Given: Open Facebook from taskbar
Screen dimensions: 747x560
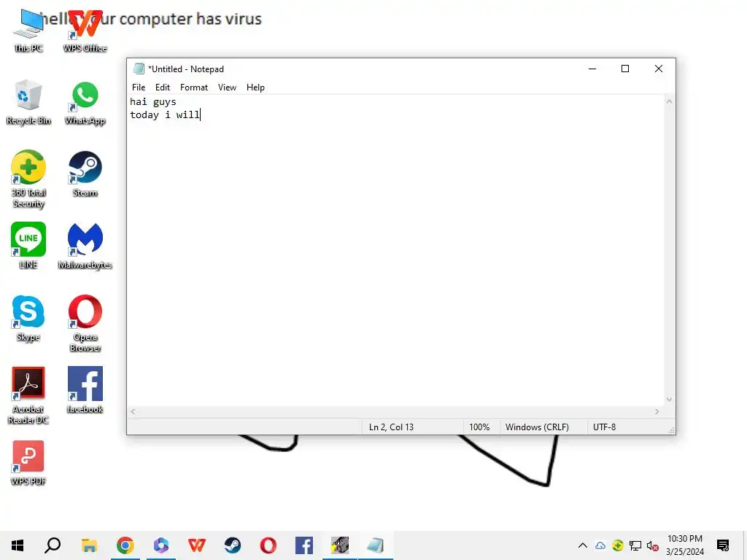Looking at the screenshot, I should point(304,545).
